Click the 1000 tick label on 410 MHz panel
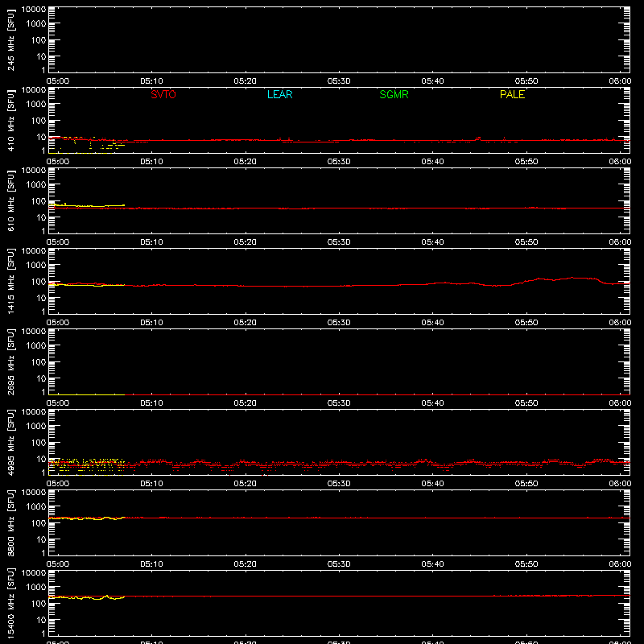The image size is (644, 644). tap(36, 105)
